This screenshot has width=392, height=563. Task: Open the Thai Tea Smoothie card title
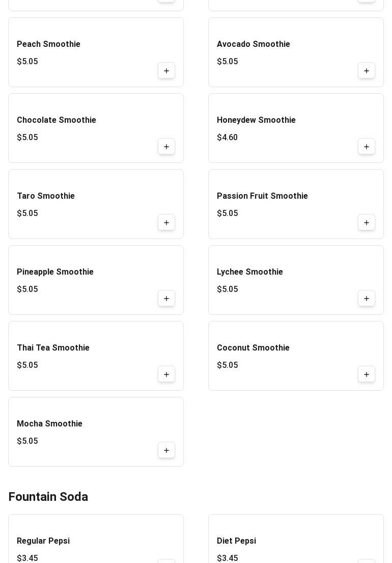click(x=53, y=348)
